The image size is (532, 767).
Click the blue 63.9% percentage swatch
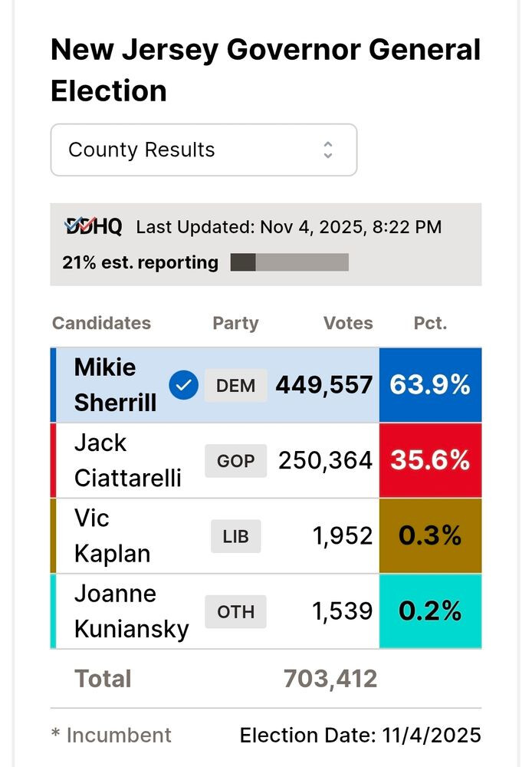(x=430, y=385)
